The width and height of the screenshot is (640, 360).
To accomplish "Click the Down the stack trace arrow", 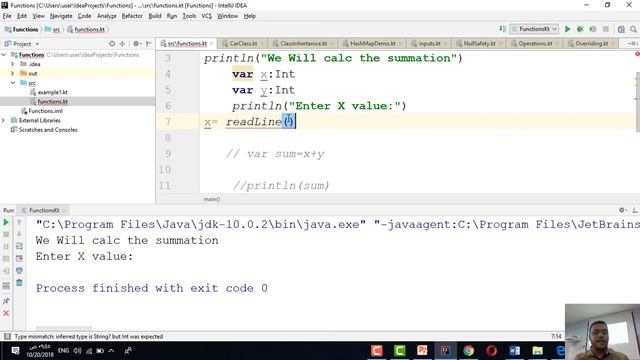I will [x=19, y=234].
